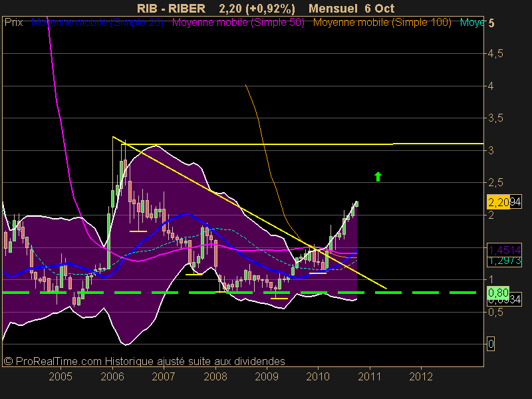Click the "6 Oct" date in title
This screenshot has height=399, width=532.
[x=379, y=8]
